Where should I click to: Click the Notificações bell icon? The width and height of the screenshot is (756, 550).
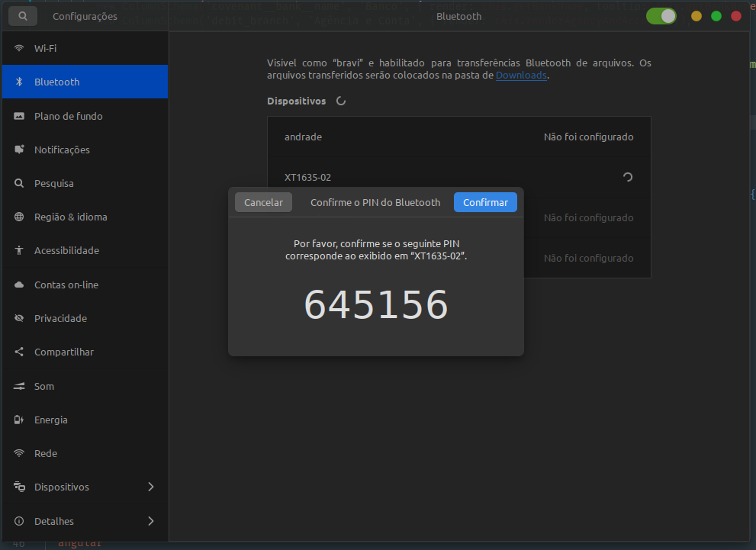coord(19,150)
